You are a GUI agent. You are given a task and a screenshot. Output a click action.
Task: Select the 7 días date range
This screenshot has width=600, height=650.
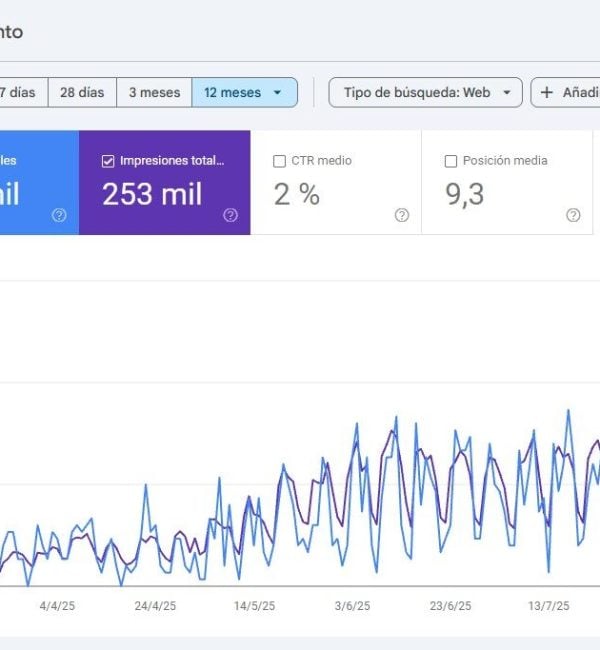pos(18,92)
